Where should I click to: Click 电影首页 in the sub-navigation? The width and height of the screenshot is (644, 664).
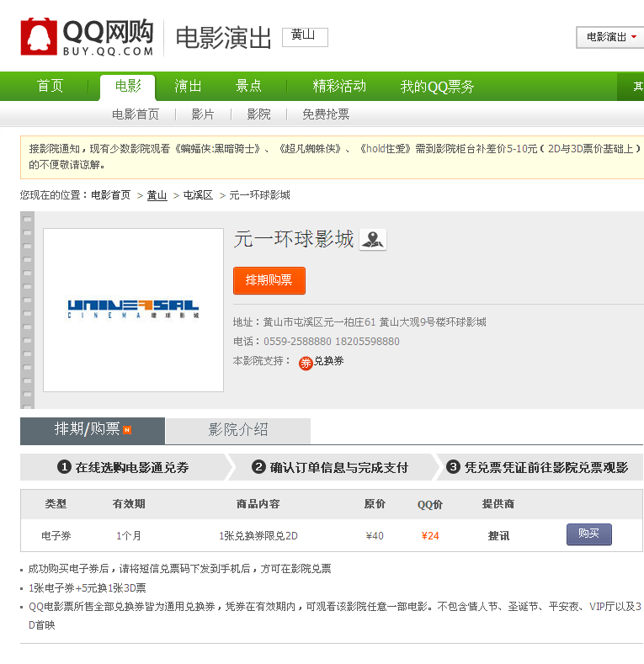(x=136, y=114)
